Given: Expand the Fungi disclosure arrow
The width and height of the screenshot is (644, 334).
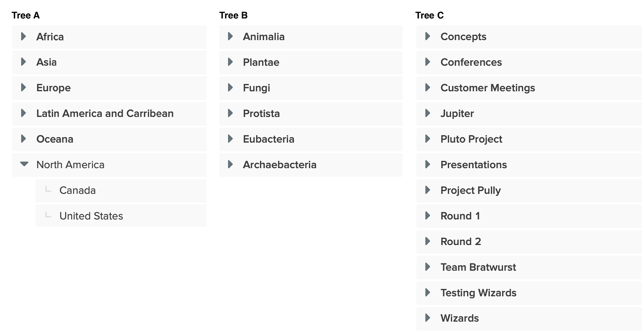Looking at the screenshot, I should pyautogui.click(x=230, y=88).
